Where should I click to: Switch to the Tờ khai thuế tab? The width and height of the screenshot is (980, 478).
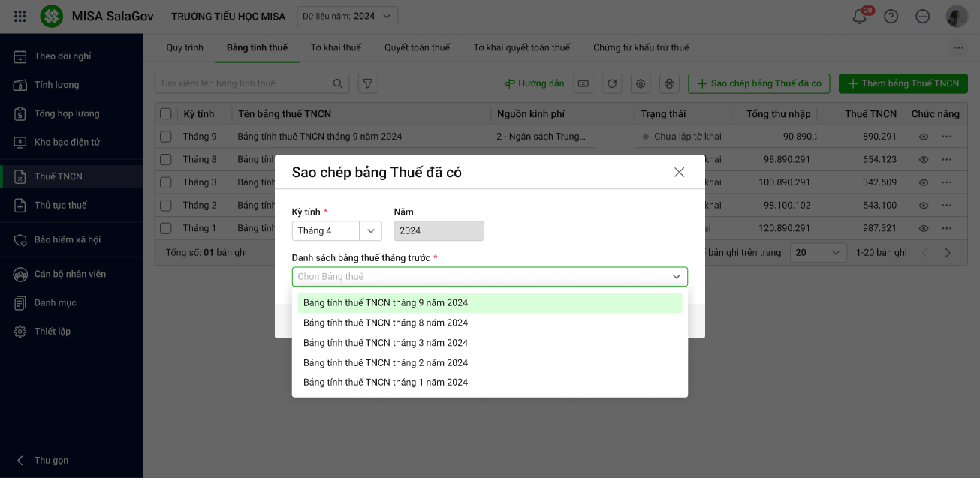click(x=336, y=47)
